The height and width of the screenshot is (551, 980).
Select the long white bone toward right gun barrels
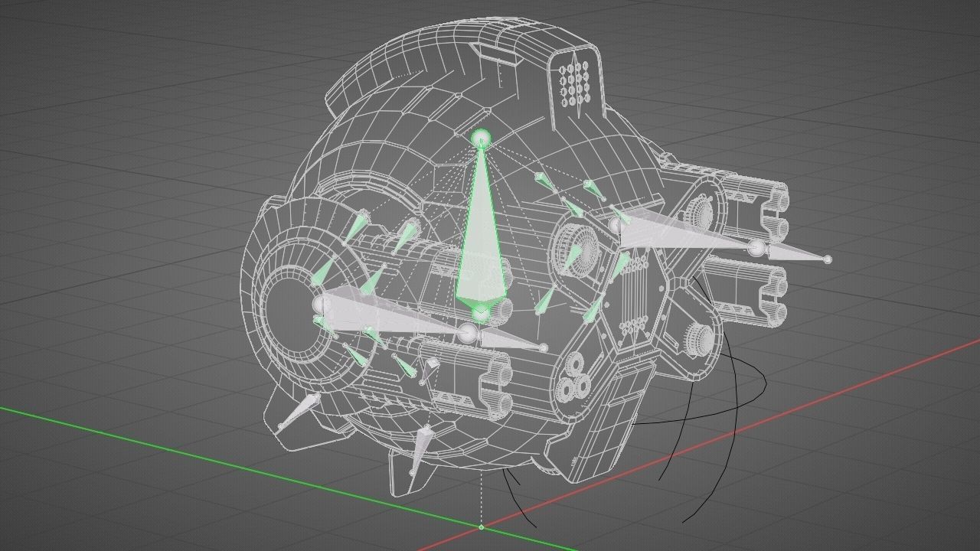685,233
